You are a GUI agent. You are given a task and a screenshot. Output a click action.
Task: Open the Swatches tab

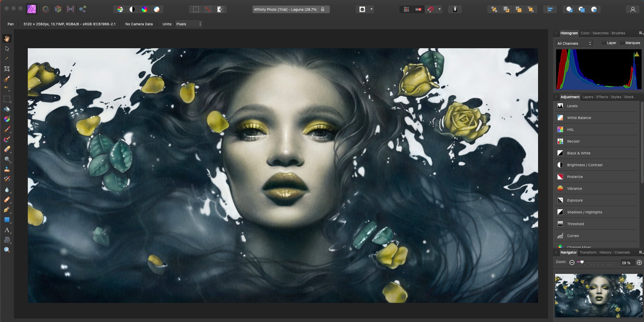click(600, 33)
